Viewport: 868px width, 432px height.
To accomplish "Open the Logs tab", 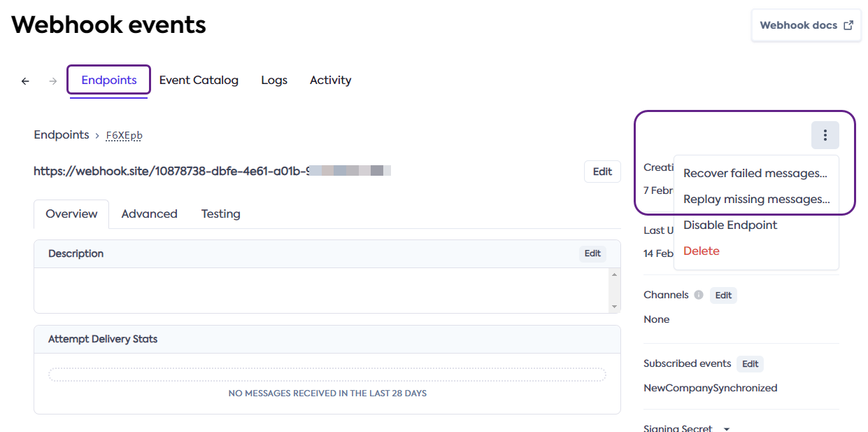I will coord(274,80).
